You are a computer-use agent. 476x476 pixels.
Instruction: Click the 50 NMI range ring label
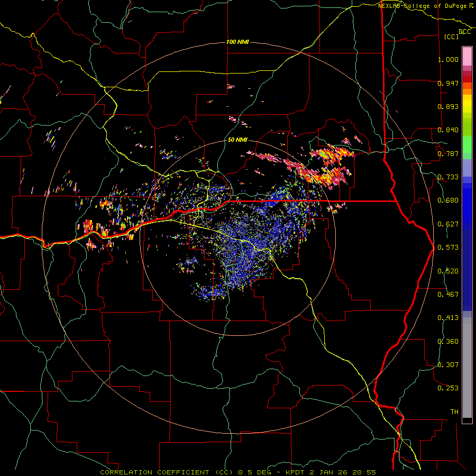tap(237, 140)
